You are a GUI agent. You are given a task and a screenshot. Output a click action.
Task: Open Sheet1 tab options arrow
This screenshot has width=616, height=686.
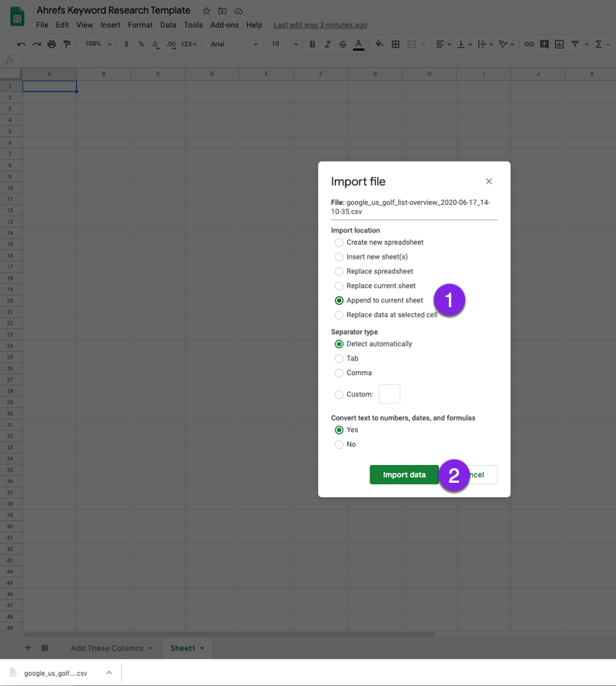pyautogui.click(x=202, y=648)
